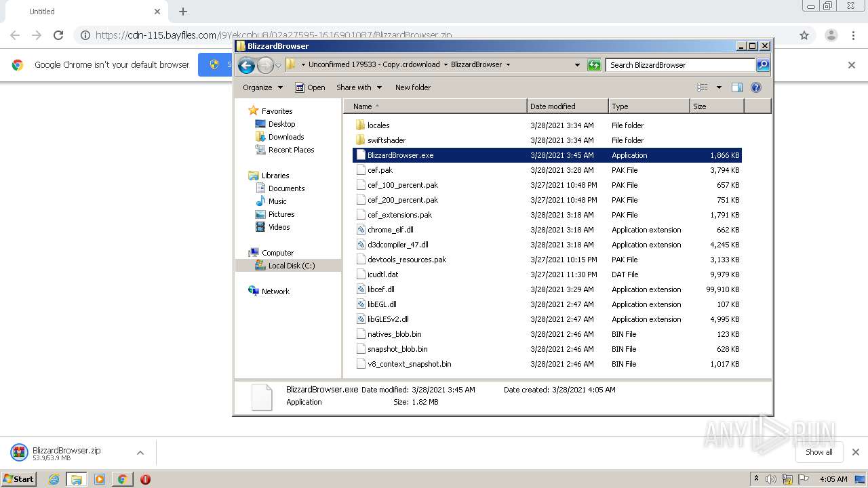
Task: Select icudtl.dat file
Action: coord(382,274)
